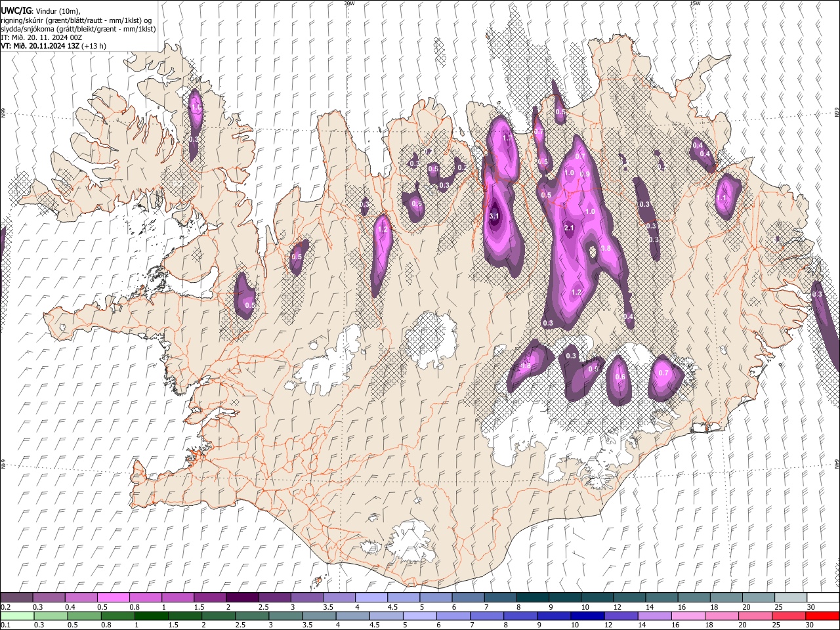840x630 pixels.
Task: Click the 15W longitude label
Action: pos(695,3)
